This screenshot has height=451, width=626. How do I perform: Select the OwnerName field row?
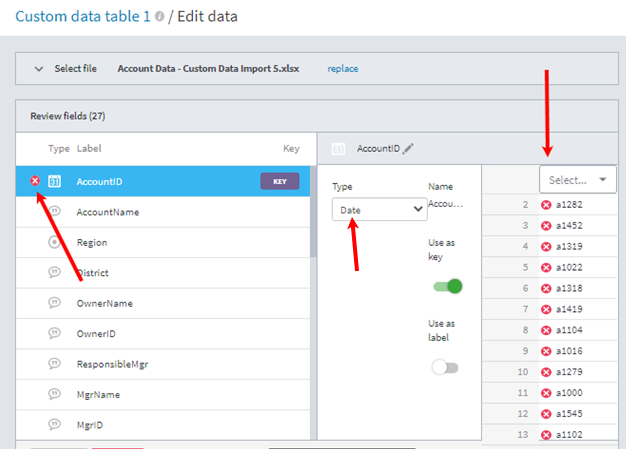tap(163, 303)
